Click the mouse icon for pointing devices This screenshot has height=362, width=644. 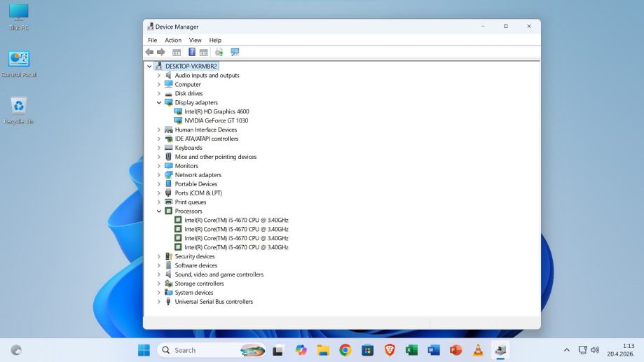click(168, 157)
